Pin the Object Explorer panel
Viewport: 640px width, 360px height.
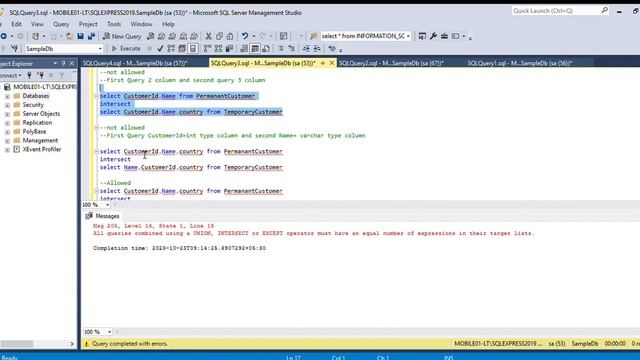[x=63, y=63]
